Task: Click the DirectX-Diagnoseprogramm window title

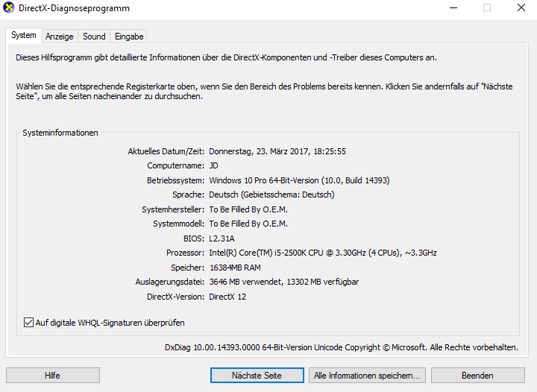Action: [75, 8]
